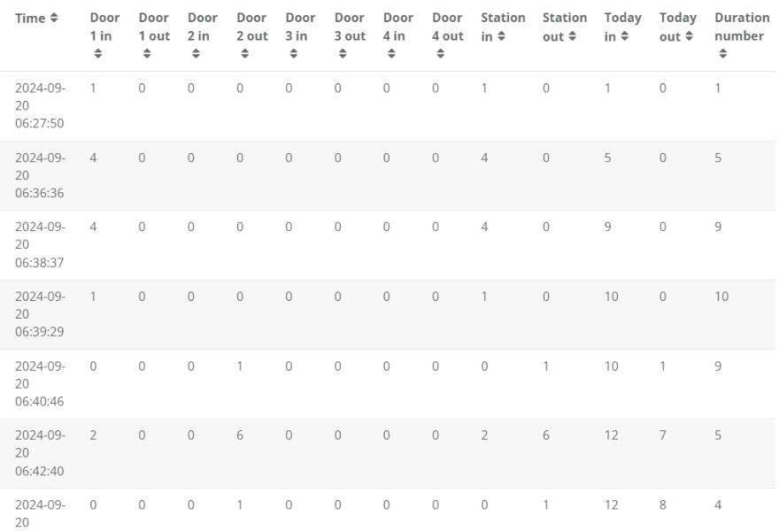
Task: Click Door 4 in sort arrows
Action: (391, 54)
